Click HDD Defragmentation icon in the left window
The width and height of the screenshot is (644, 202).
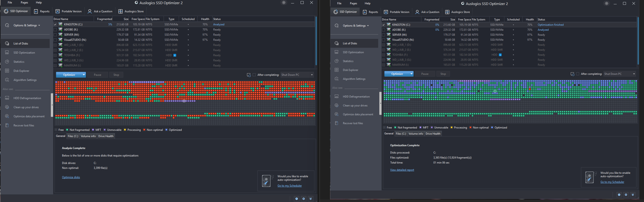coord(7,98)
